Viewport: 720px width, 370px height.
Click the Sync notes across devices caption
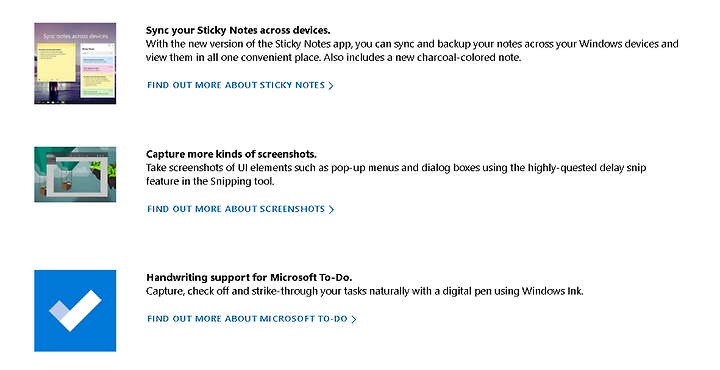point(75,36)
